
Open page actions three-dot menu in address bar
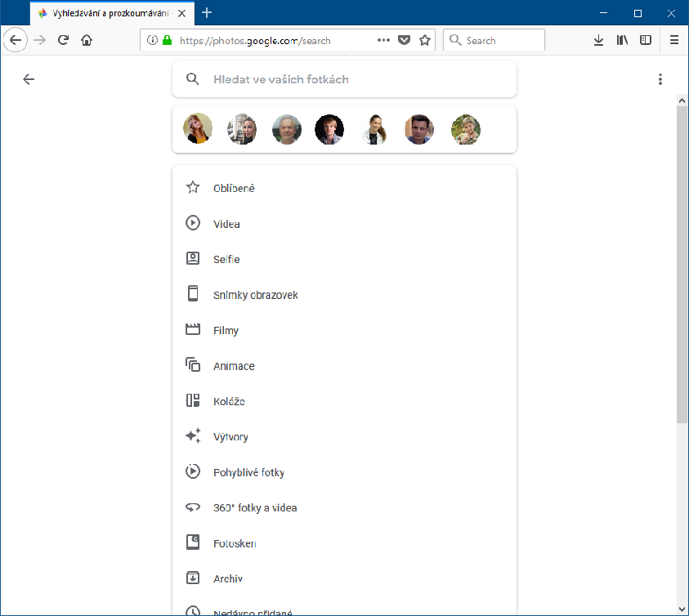pos(383,40)
